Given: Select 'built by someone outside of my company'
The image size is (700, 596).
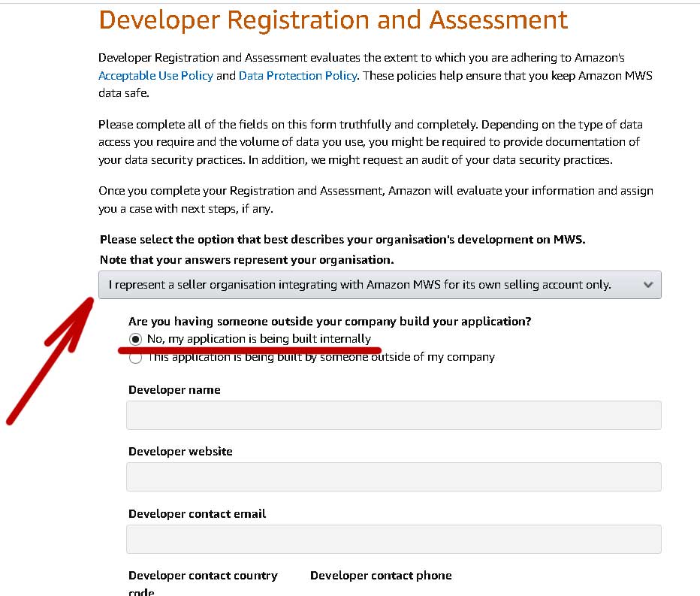Looking at the screenshot, I should click(136, 358).
